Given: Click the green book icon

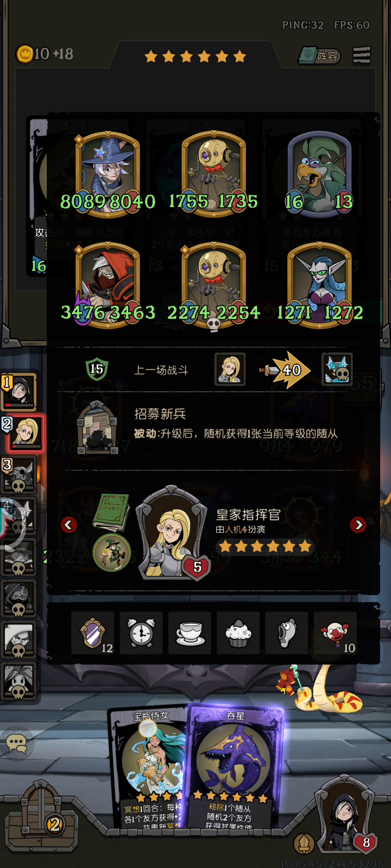Looking at the screenshot, I should 111,512.
